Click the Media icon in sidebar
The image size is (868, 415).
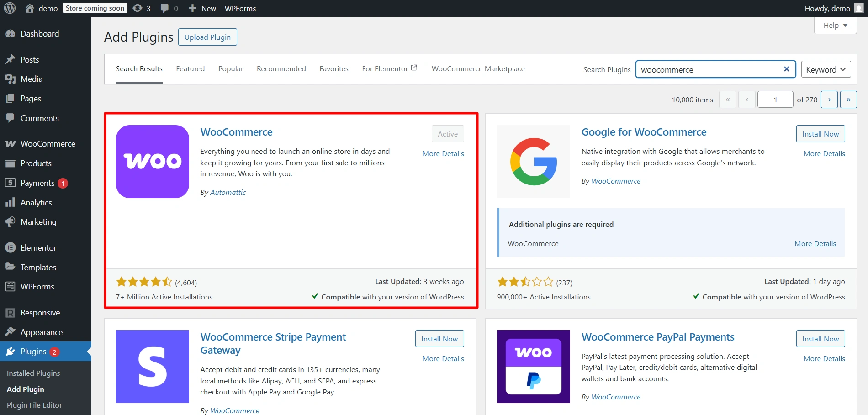tap(10, 79)
